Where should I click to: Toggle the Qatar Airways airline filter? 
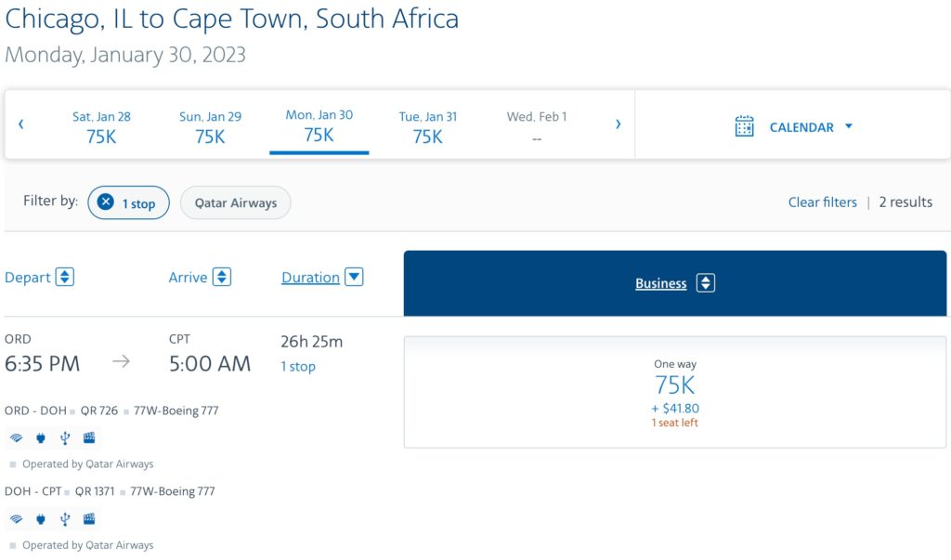(x=235, y=202)
